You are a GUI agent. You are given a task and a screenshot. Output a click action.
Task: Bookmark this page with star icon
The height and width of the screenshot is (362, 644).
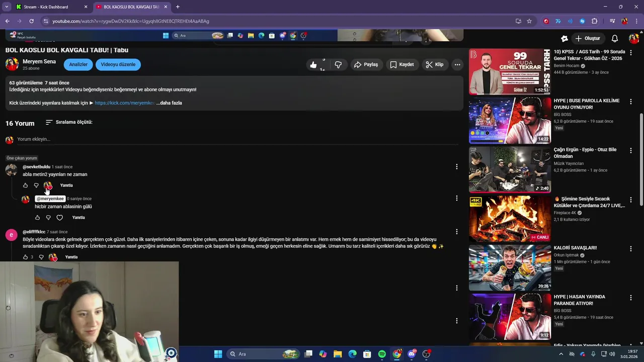coord(529,21)
